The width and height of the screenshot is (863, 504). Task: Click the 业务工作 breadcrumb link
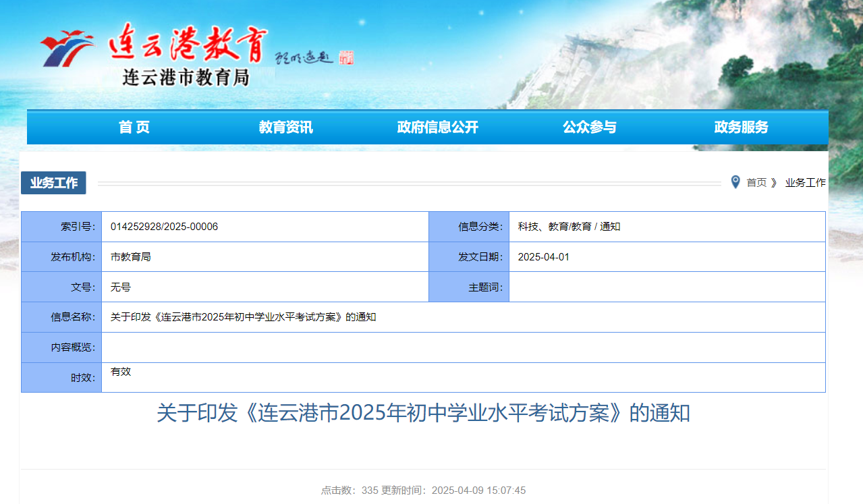click(x=805, y=183)
